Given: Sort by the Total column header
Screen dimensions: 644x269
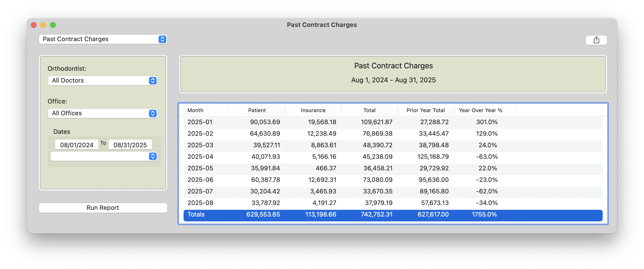Looking at the screenshot, I should (369, 110).
